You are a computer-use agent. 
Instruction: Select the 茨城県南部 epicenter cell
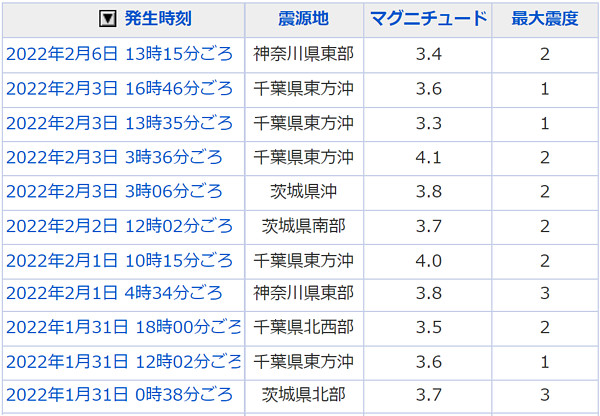tap(303, 226)
